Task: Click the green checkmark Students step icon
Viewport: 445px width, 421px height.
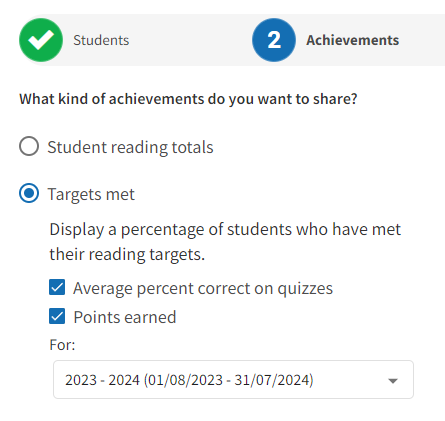Action: tap(41, 40)
